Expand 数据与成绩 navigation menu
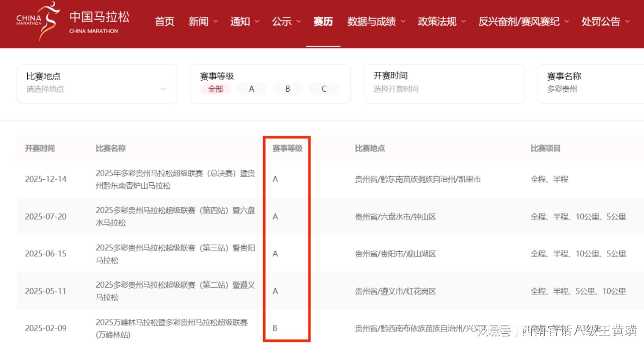 click(376, 21)
